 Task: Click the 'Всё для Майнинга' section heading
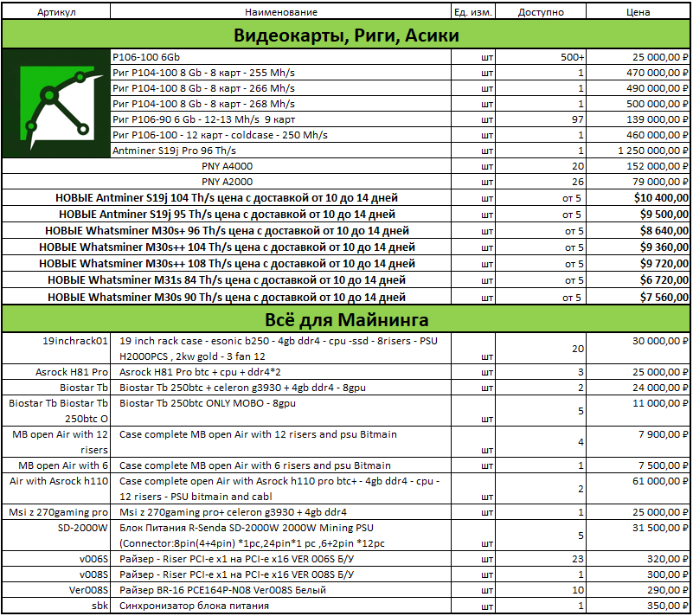[346, 319]
